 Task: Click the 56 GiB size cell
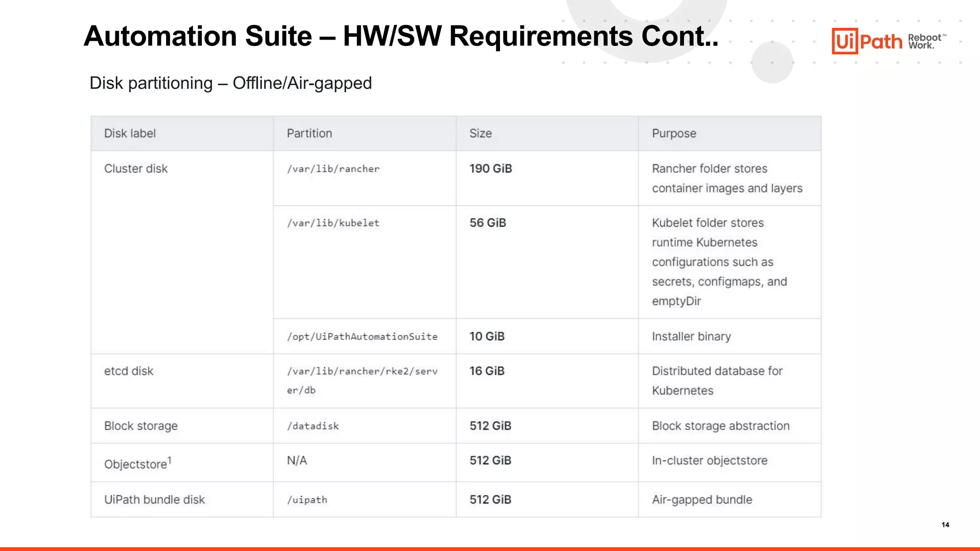(x=488, y=223)
